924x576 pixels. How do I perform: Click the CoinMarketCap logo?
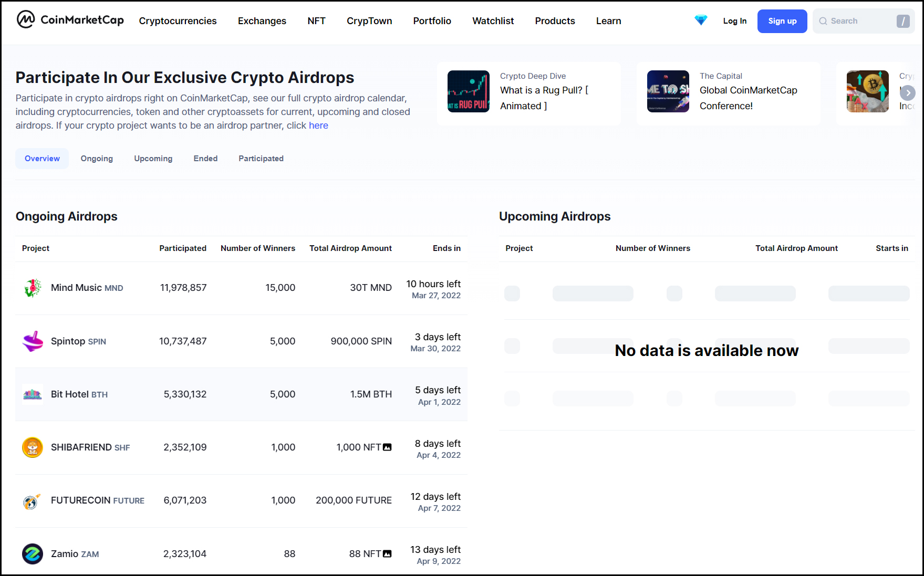pyautogui.click(x=70, y=20)
